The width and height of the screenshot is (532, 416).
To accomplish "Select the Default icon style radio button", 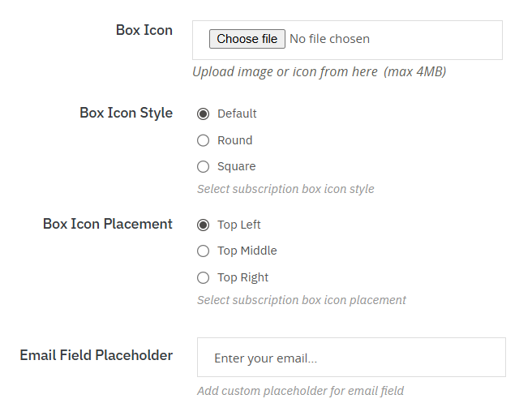I will point(204,114).
